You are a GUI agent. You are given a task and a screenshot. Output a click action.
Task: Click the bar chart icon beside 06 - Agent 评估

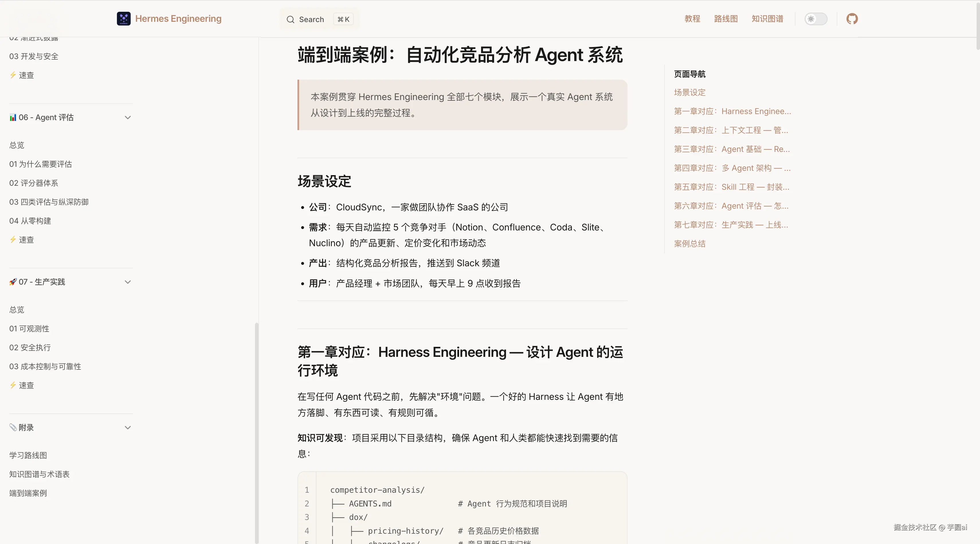pyautogui.click(x=13, y=118)
